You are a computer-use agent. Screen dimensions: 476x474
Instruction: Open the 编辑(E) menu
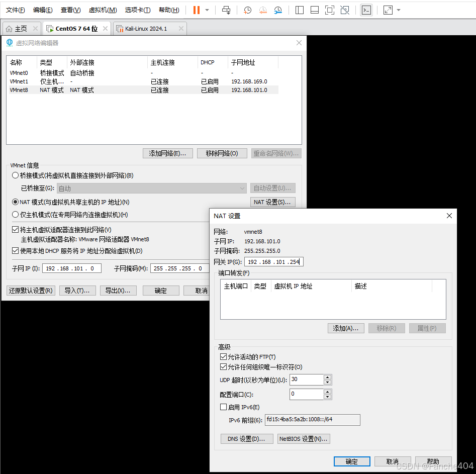[x=43, y=10]
